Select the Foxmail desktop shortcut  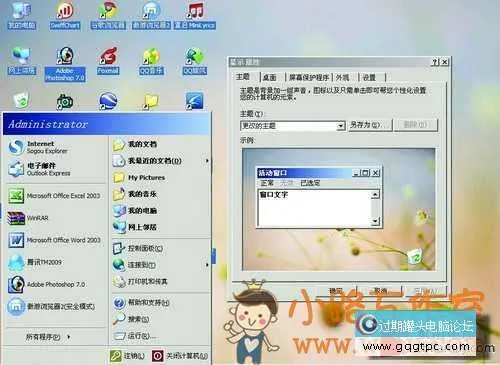point(108,61)
